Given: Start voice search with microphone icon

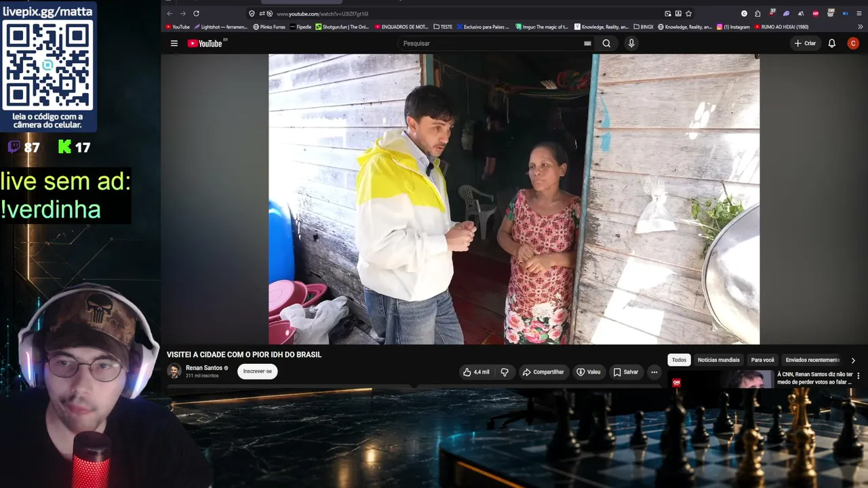Looking at the screenshot, I should click(x=631, y=43).
